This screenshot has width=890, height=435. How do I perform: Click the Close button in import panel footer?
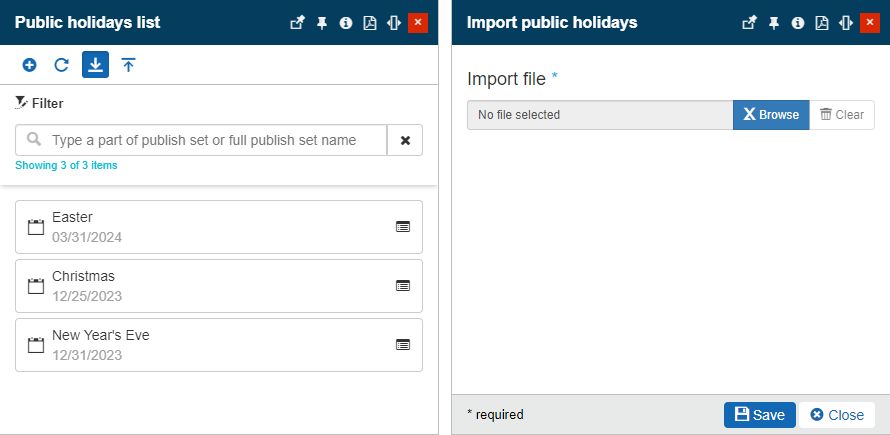[837, 415]
